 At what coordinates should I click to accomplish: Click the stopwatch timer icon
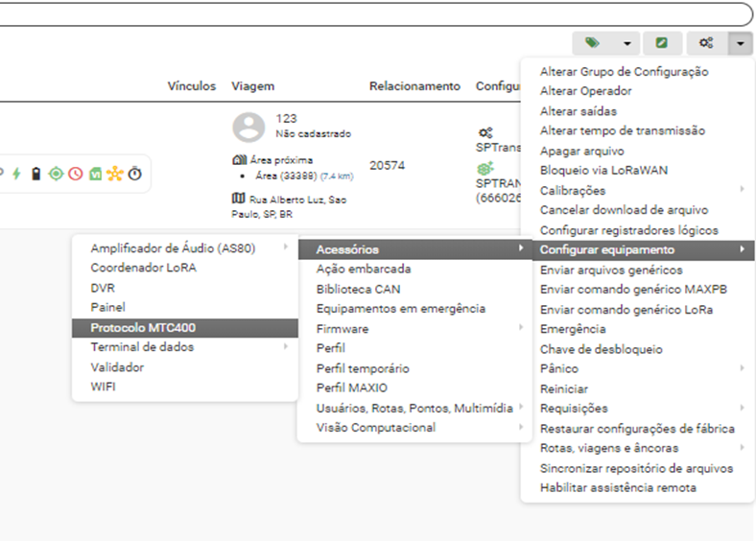pyautogui.click(x=135, y=174)
